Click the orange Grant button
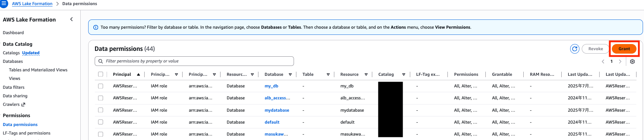Screen dimensions: 644x140 pos(624,49)
